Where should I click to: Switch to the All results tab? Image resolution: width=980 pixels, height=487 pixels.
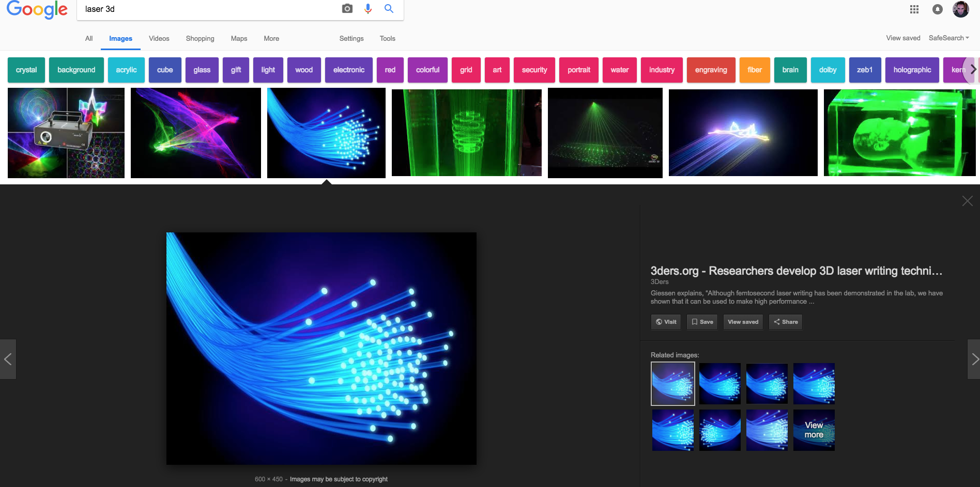pyautogui.click(x=89, y=39)
